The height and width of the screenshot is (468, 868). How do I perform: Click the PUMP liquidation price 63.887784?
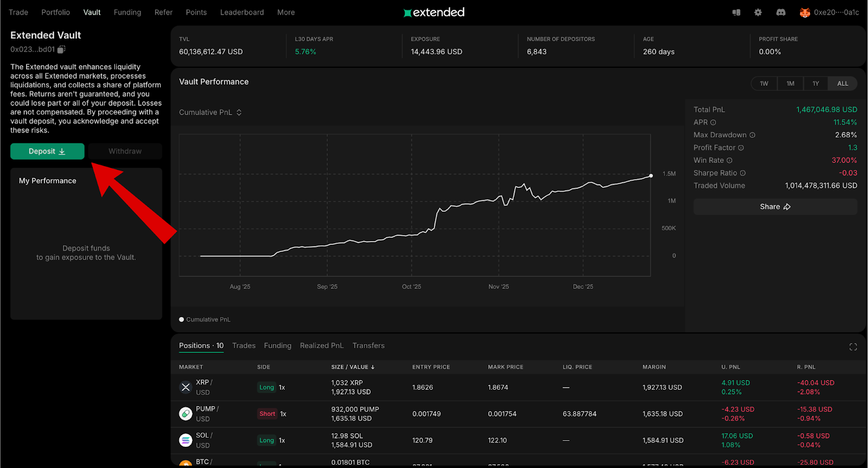pyautogui.click(x=579, y=414)
